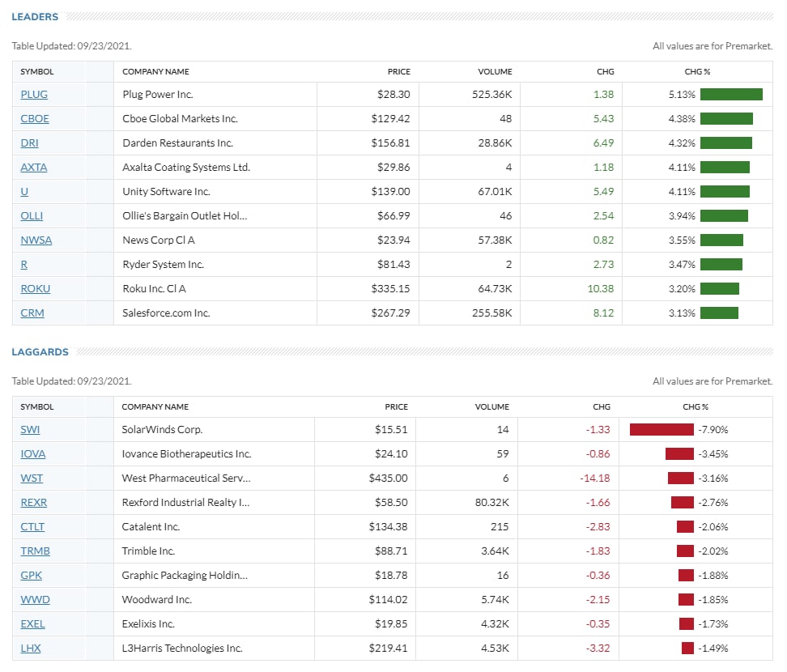The width and height of the screenshot is (787, 672).
Task: Open the OLLI symbol link
Action: pyautogui.click(x=32, y=216)
